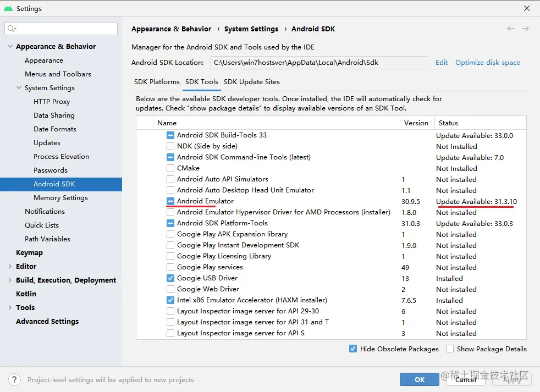Check Google Play services checkbox
Viewport: 540px width, 392px height.
pyautogui.click(x=170, y=267)
